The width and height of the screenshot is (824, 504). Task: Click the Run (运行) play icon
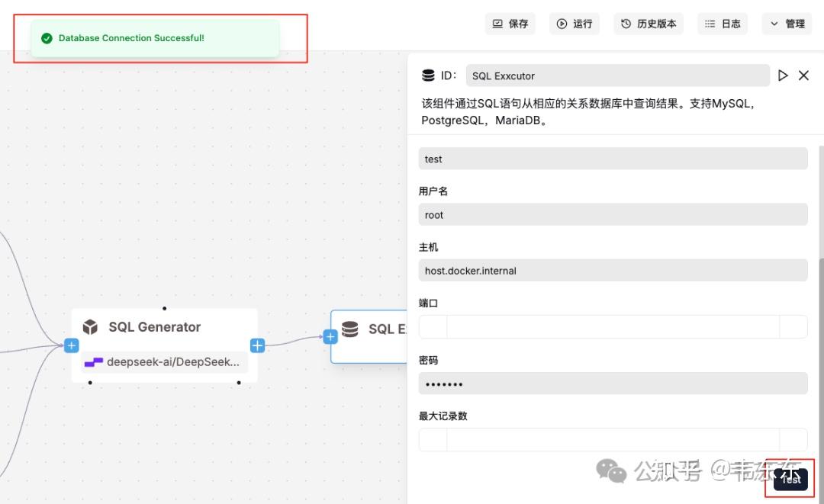(563, 24)
